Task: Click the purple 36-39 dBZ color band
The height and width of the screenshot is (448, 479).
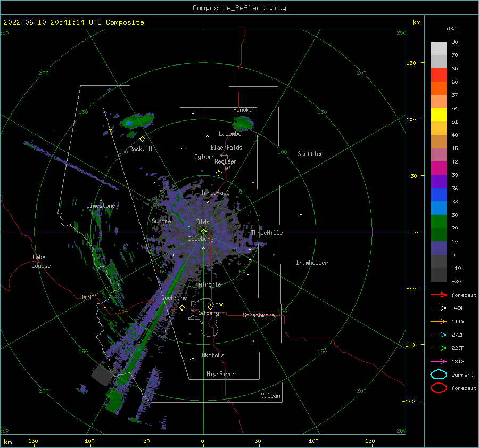Action: pos(439,181)
